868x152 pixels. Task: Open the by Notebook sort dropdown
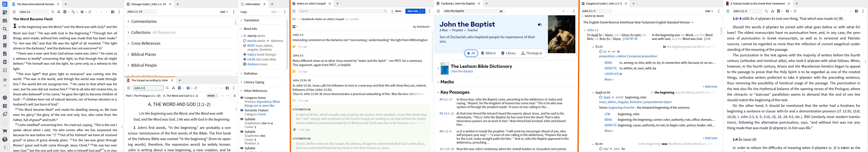click(x=422, y=27)
